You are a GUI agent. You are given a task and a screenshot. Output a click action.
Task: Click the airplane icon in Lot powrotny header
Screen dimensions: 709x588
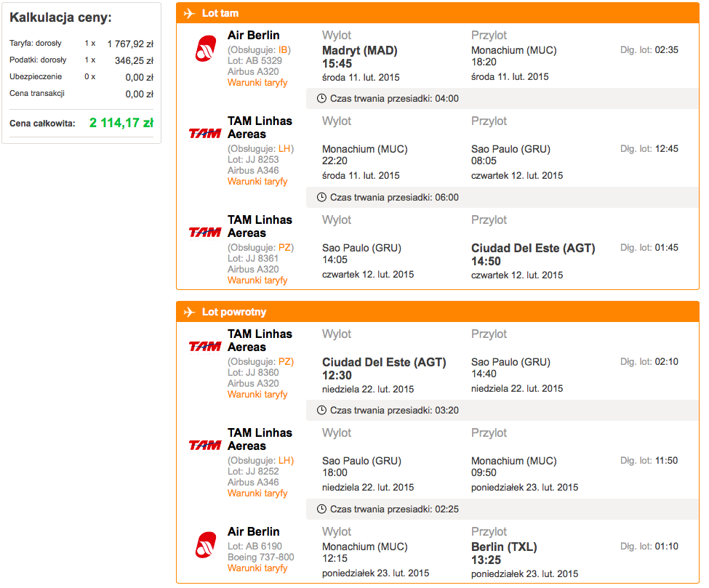[x=189, y=313]
